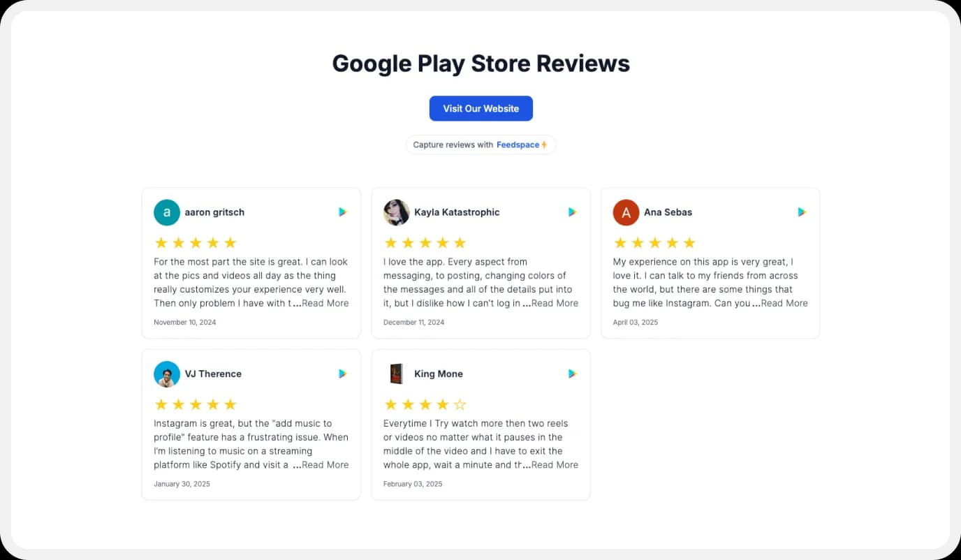This screenshot has width=961, height=560.
Task: Click King Mone's book cover avatar
Action: coord(396,374)
